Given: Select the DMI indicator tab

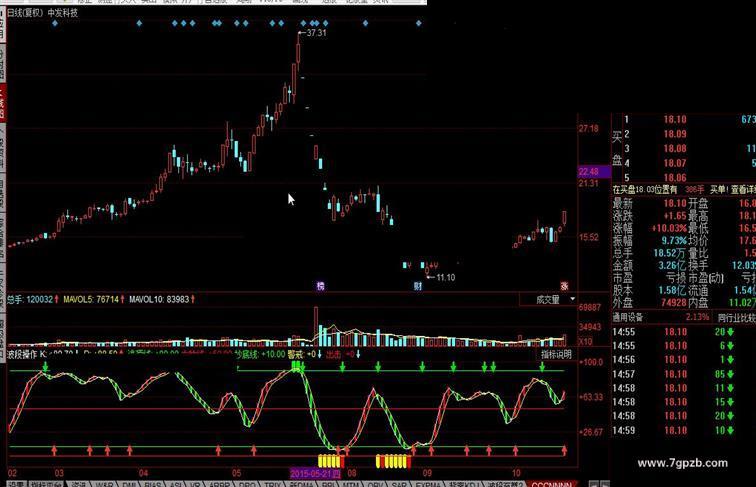Looking at the screenshot, I should point(129,484).
